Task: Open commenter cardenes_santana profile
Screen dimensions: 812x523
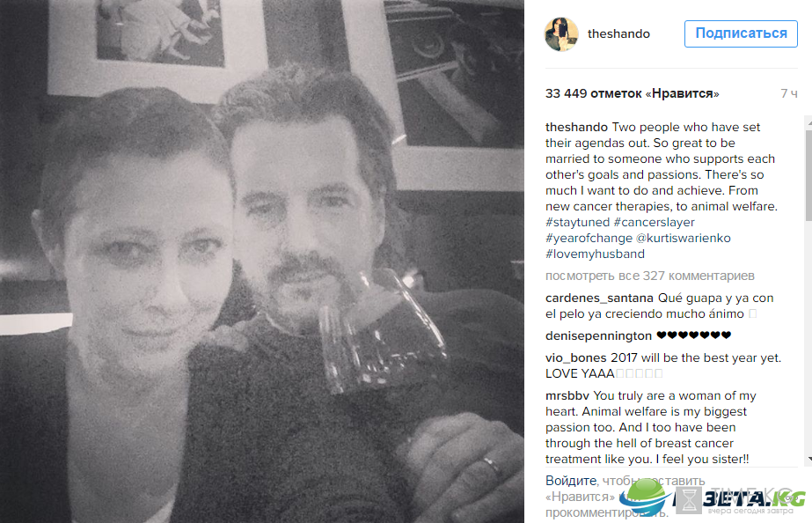Action: coord(599,298)
